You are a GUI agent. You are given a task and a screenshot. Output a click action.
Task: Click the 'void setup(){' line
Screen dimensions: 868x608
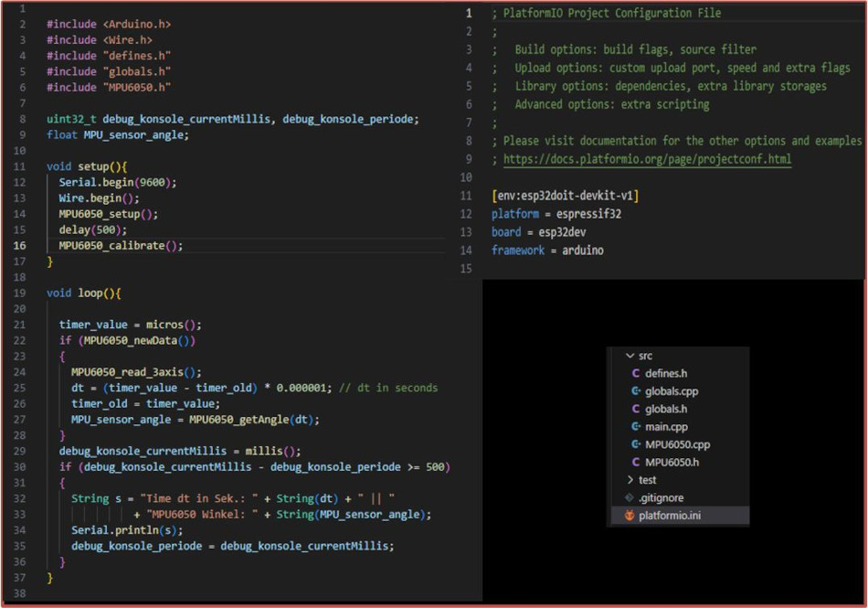[x=87, y=166]
